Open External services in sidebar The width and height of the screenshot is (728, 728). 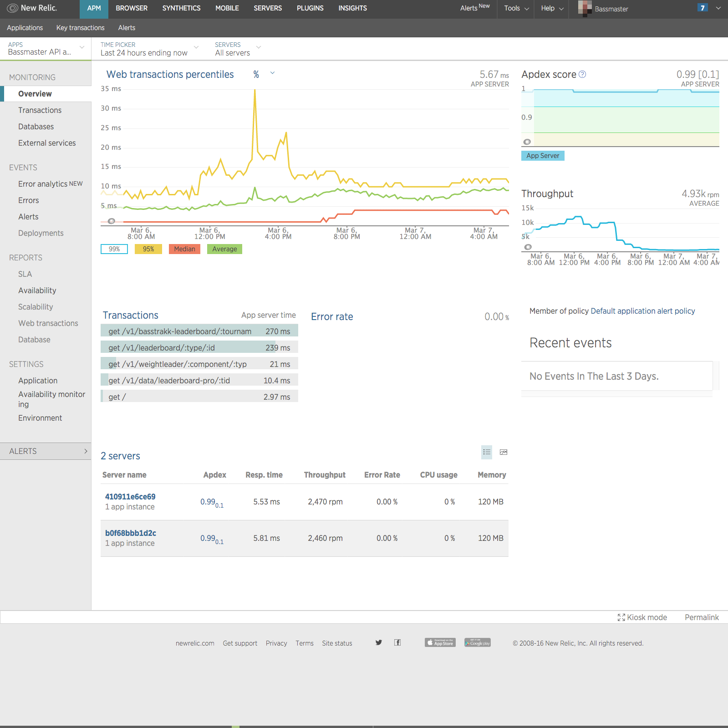[47, 143]
